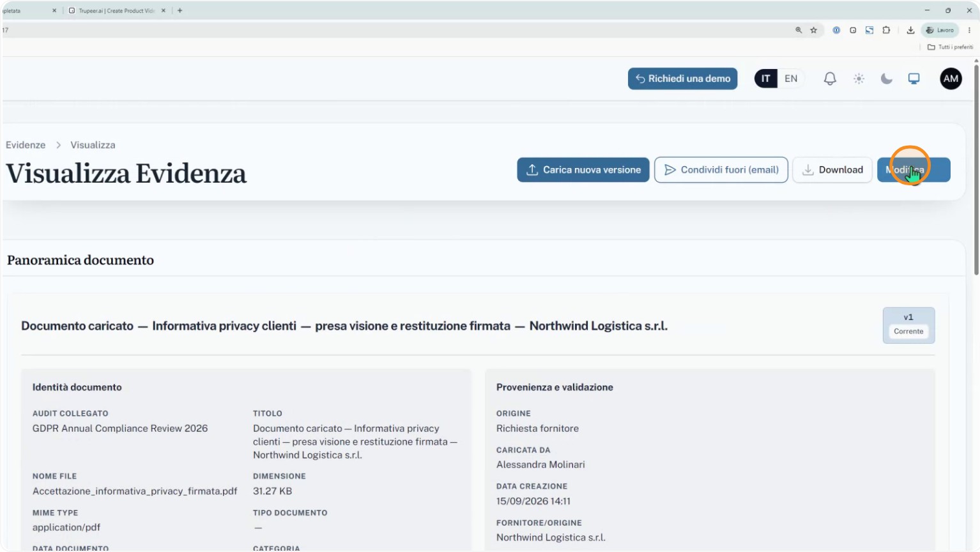This screenshot has height=552, width=980.
Task: Click Richiedi una demo button
Action: 682,79
